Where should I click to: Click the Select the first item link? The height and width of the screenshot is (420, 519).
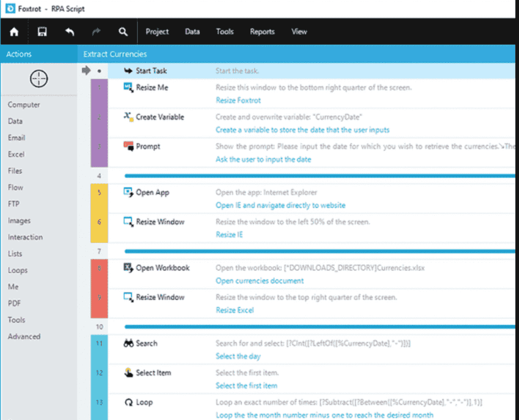click(247, 385)
